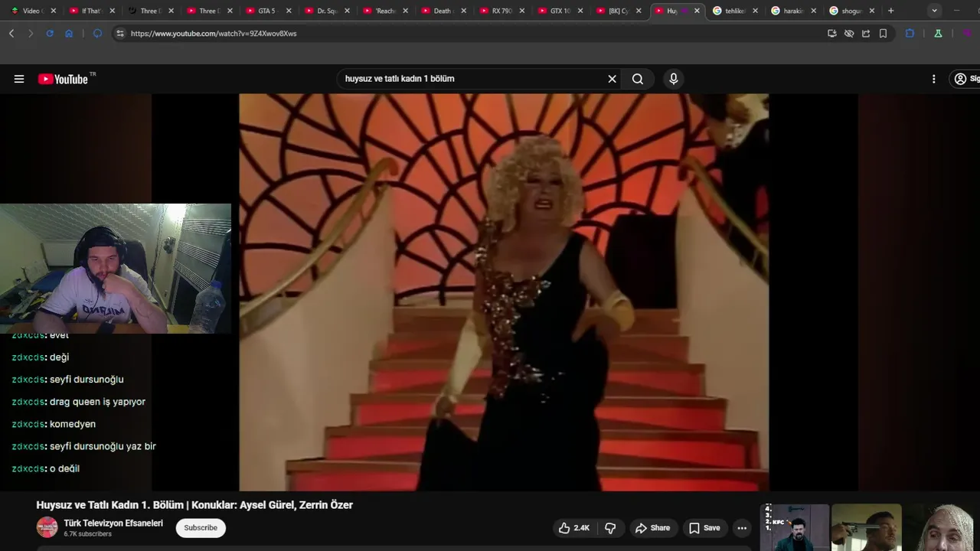The height and width of the screenshot is (551, 980).
Task: Close the 'GTA 5' tab
Action: [x=289, y=11]
